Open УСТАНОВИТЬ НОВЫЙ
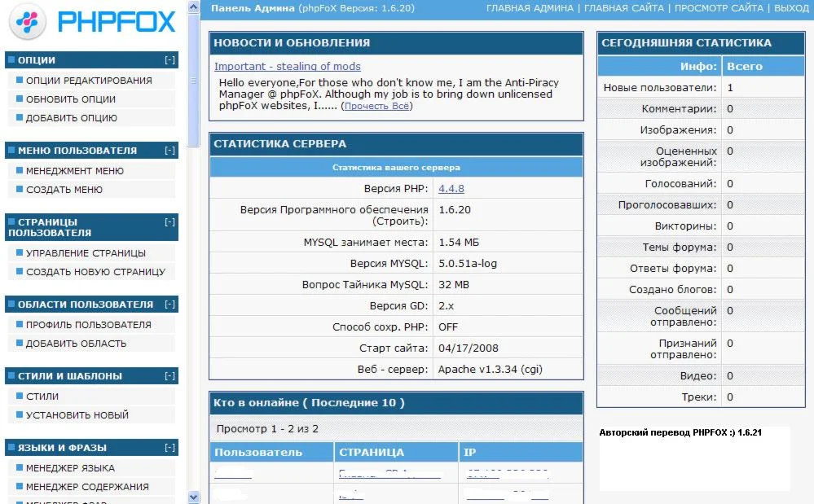This screenshot has height=504, width=814. (77, 414)
